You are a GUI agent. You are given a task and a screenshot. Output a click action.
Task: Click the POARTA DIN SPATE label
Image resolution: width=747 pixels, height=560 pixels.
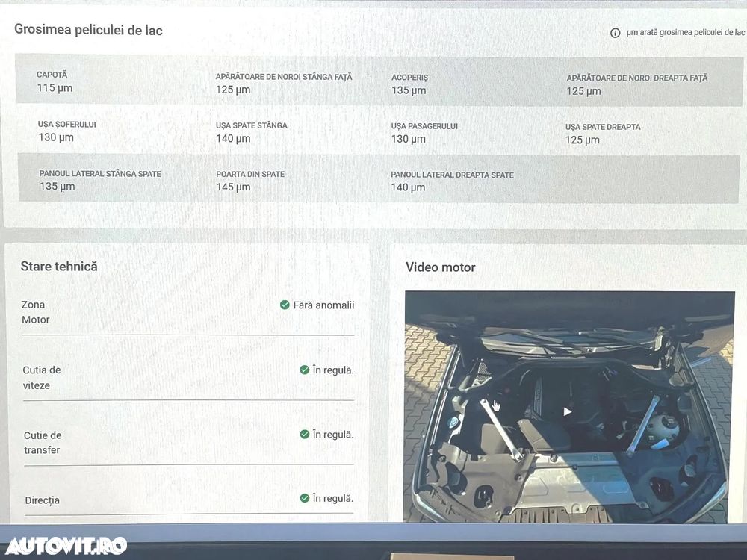(250, 174)
